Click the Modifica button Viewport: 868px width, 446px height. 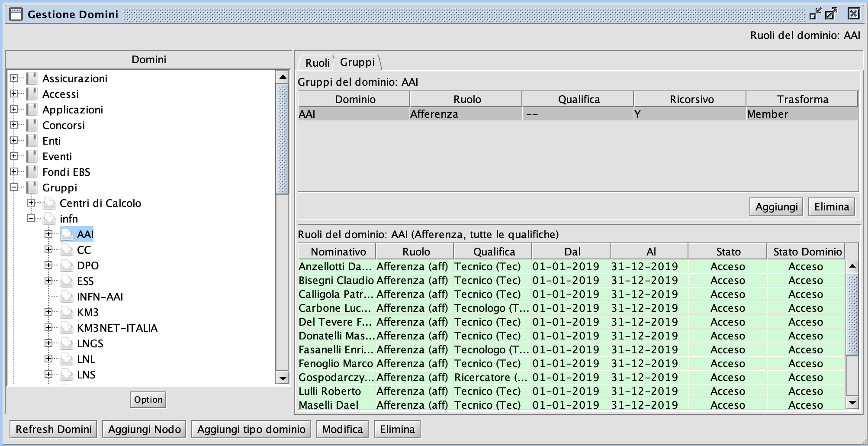coord(342,429)
